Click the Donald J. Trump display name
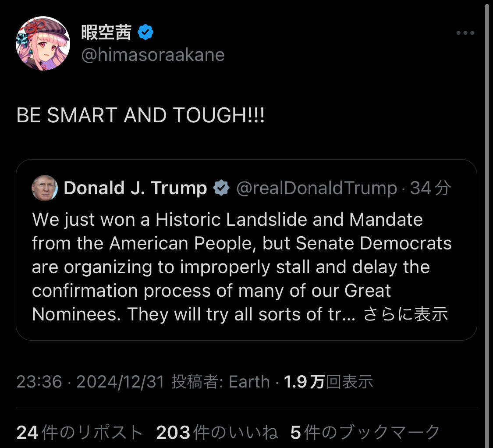493x448 pixels. [x=135, y=188]
